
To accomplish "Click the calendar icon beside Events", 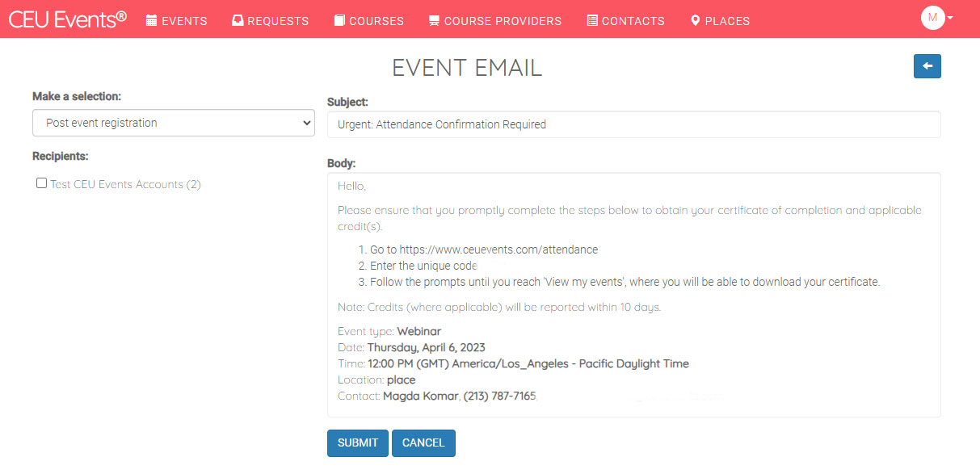I will pos(151,21).
